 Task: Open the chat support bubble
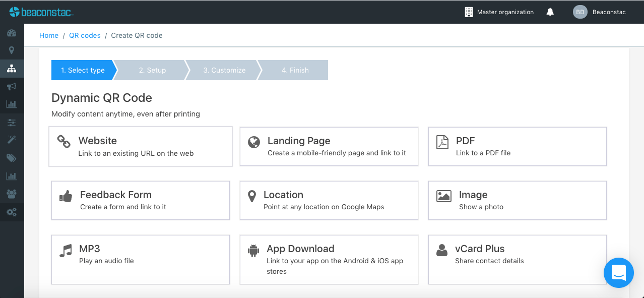(618, 273)
